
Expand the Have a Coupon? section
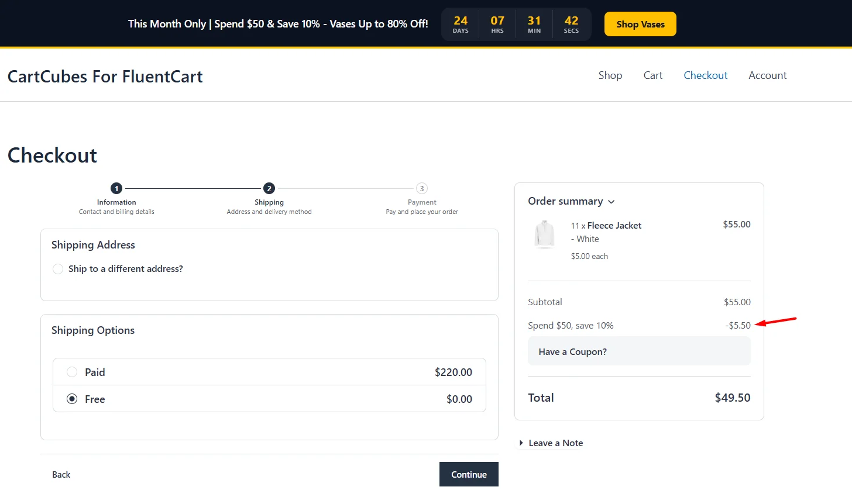coord(639,351)
